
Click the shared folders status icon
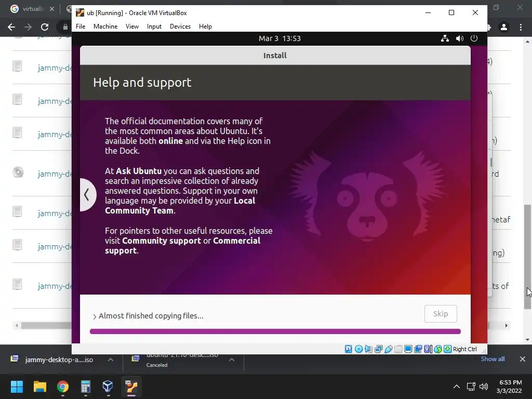coord(398,349)
